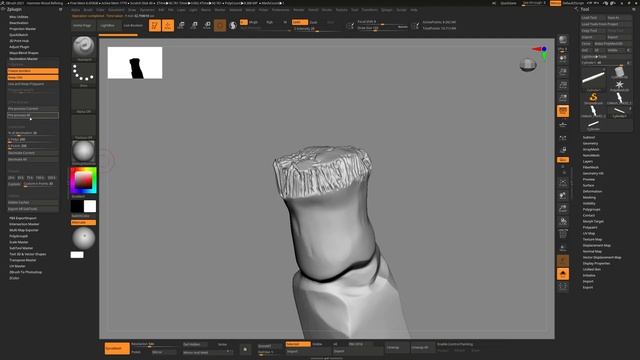Open the material sphere selector
Screen dimensions: 640x360
[84, 152]
